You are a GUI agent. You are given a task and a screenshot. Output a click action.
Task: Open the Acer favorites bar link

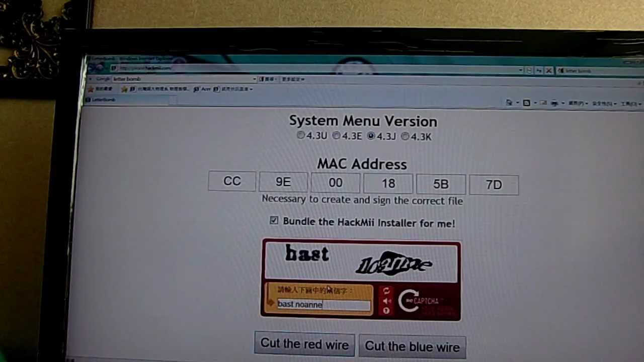202,89
